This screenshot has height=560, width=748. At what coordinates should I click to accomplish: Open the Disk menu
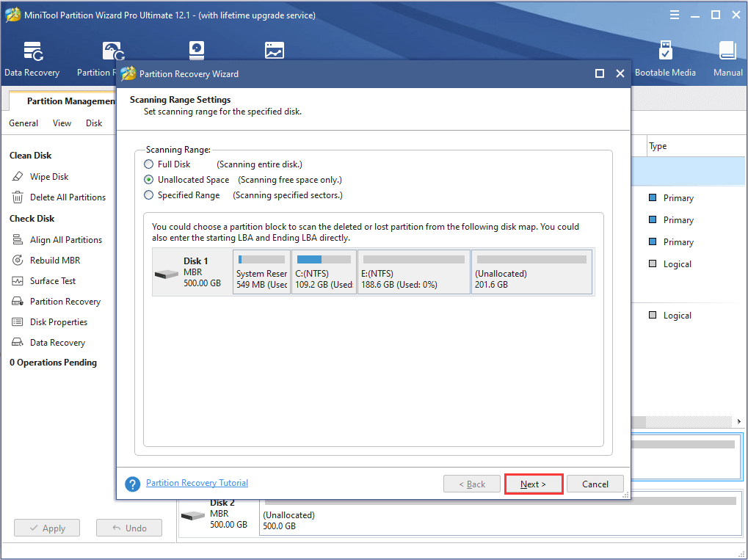94,123
